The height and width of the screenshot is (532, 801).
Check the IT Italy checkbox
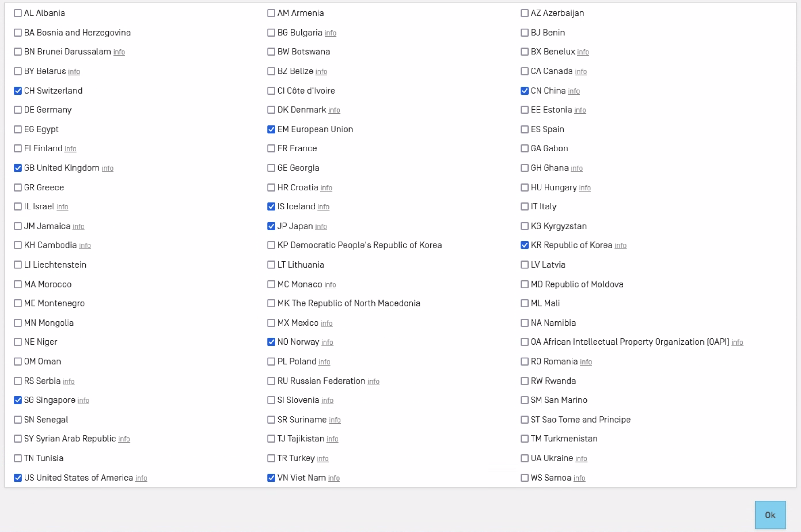click(524, 207)
